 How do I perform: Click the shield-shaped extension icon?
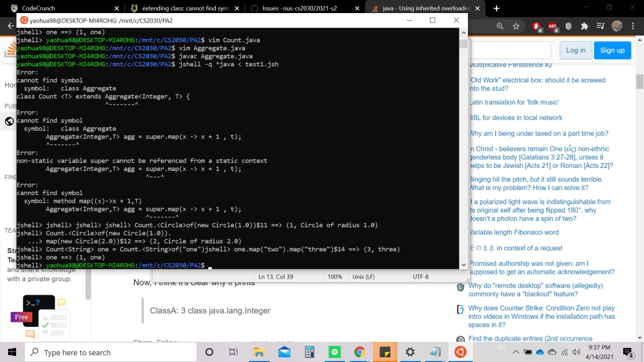[x=568, y=26]
